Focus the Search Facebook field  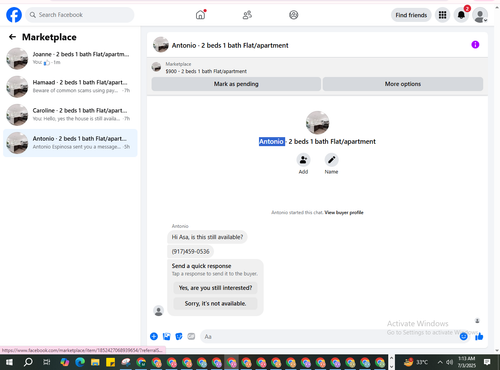point(80,15)
